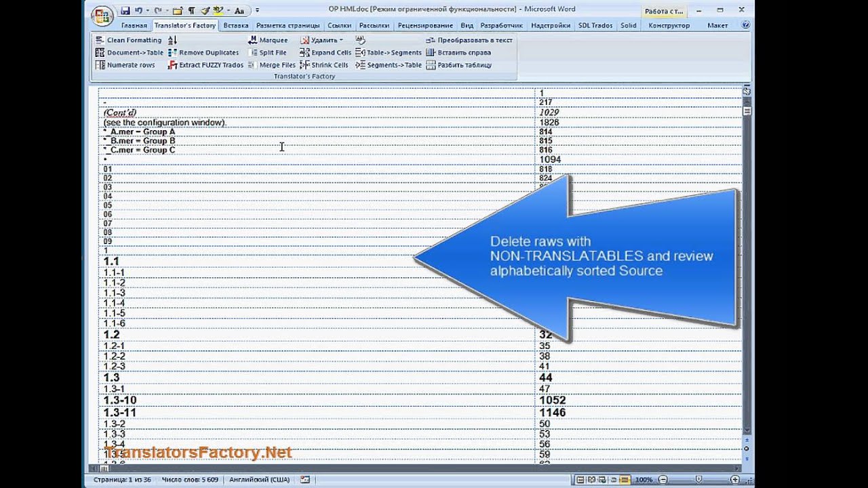Open the Разметка страницы tab
This screenshot has height=488, width=868.
[x=288, y=25]
